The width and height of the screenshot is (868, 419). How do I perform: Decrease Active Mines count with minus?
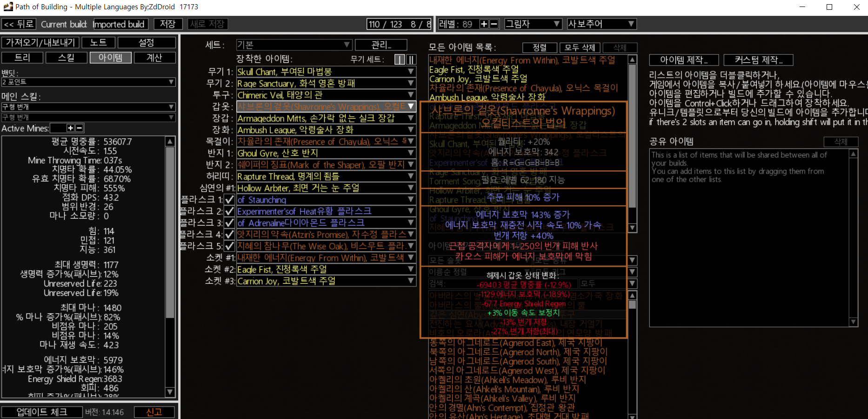[79, 128]
